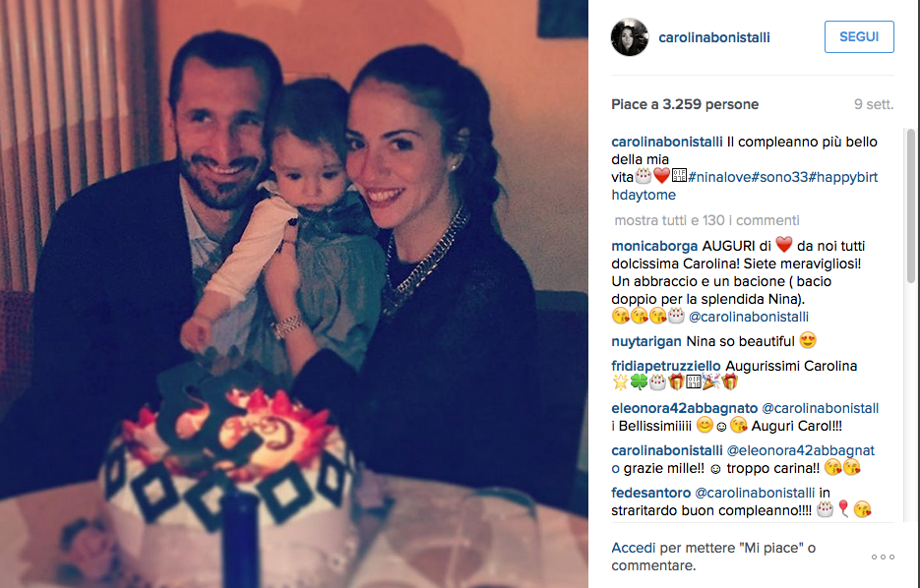This screenshot has height=588, width=920.
Task: Visit fedesantoro's profile
Action: point(650,493)
